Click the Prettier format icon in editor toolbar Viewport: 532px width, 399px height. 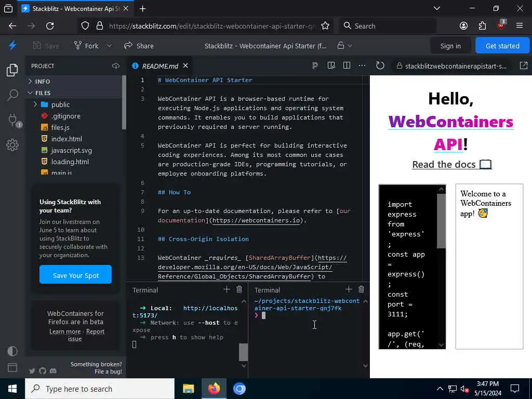pos(315,65)
